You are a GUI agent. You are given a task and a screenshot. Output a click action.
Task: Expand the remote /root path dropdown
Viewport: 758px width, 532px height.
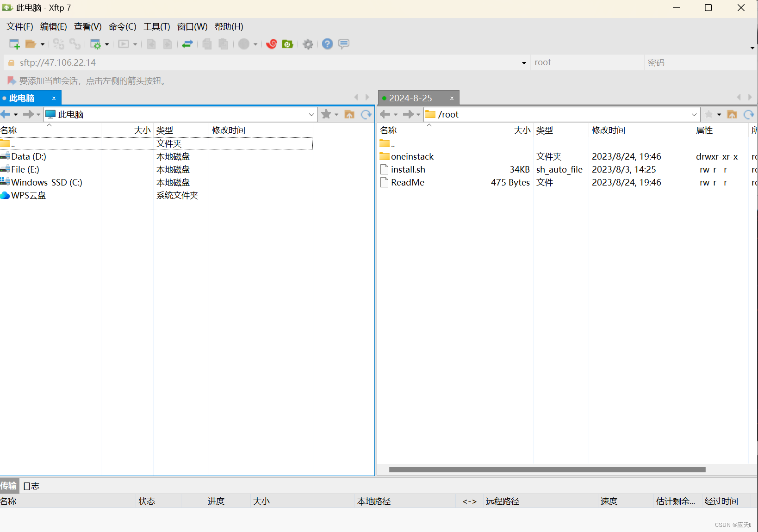694,114
